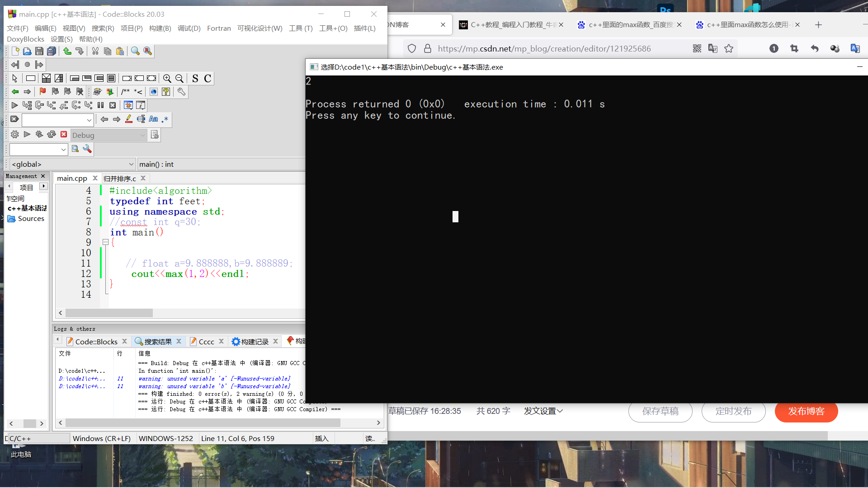
Task: Click the red Toggle bookmark flag
Action: (42, 92)
